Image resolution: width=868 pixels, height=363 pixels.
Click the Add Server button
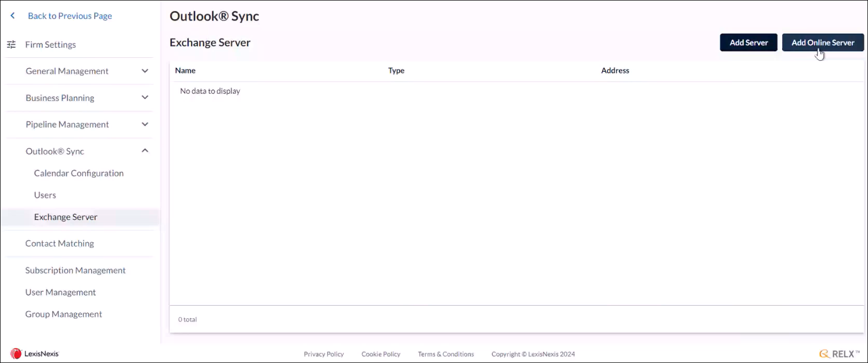pos(748,43)
